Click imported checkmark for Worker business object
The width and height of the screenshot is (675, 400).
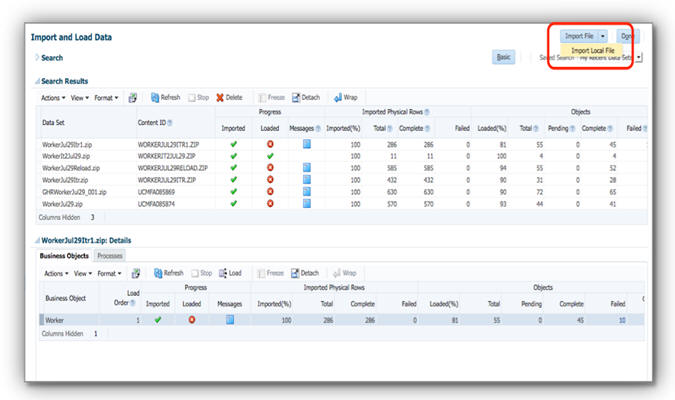tap(158, 319)
